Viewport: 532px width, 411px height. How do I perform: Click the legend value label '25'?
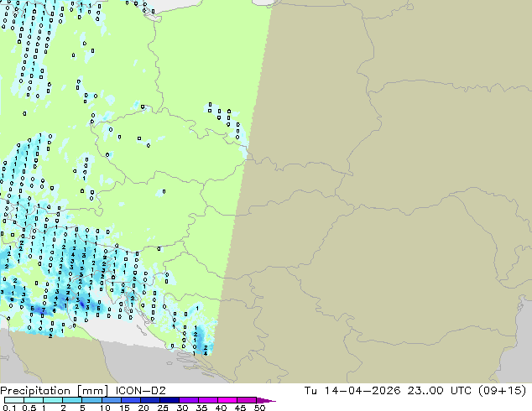tap(163, 408)
